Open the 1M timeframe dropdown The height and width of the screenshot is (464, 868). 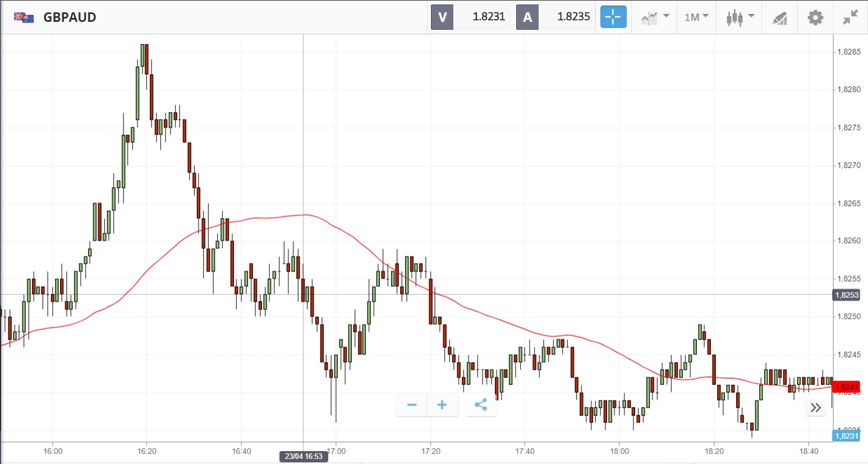point(696,17)
